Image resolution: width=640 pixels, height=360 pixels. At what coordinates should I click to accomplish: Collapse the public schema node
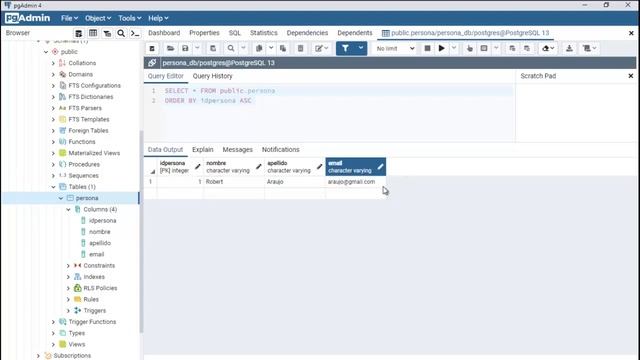[46, 52]
